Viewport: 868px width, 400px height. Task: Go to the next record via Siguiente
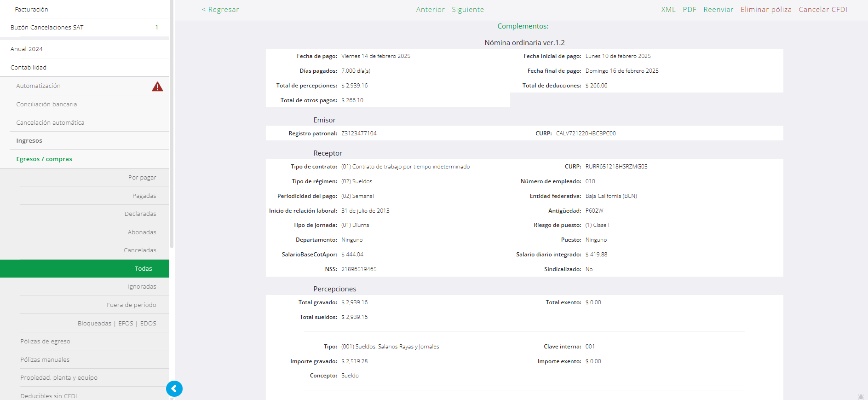[467, 10]
